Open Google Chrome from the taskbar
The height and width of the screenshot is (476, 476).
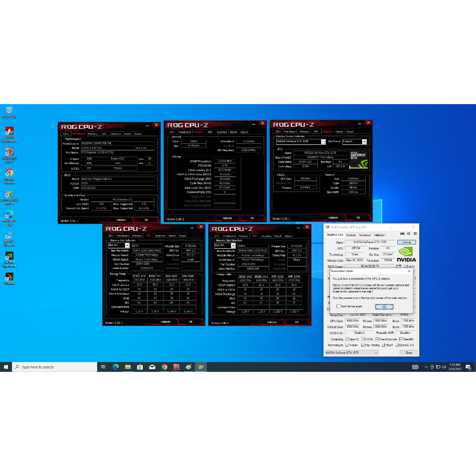164,367
